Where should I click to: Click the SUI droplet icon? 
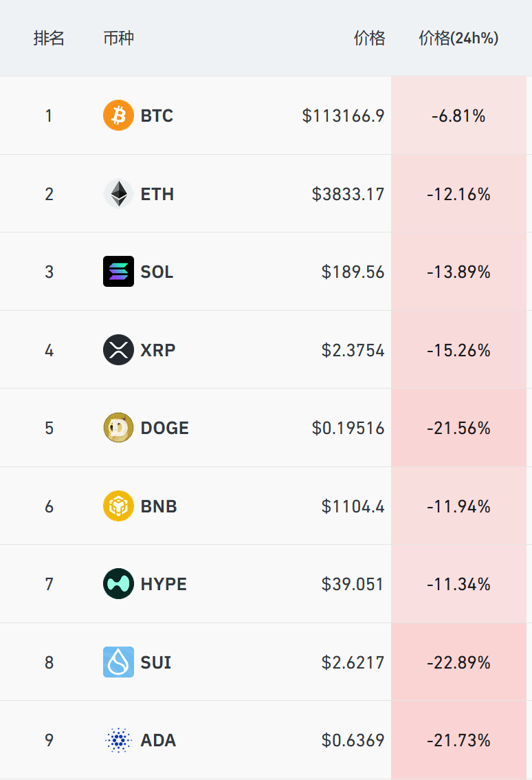118,662
